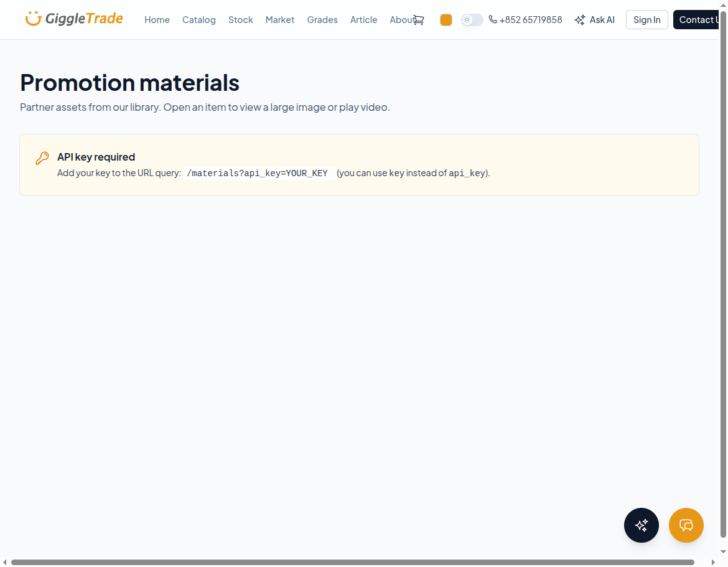Click the GiggleTrade logo icon
The height and width of the screenshot is (567, 728).
(32, 19)
